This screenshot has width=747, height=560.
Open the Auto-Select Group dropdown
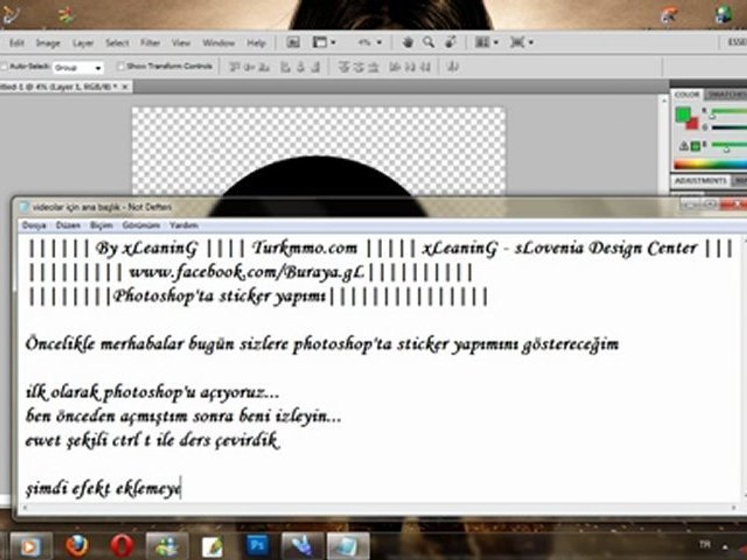[x=78, y=67]
